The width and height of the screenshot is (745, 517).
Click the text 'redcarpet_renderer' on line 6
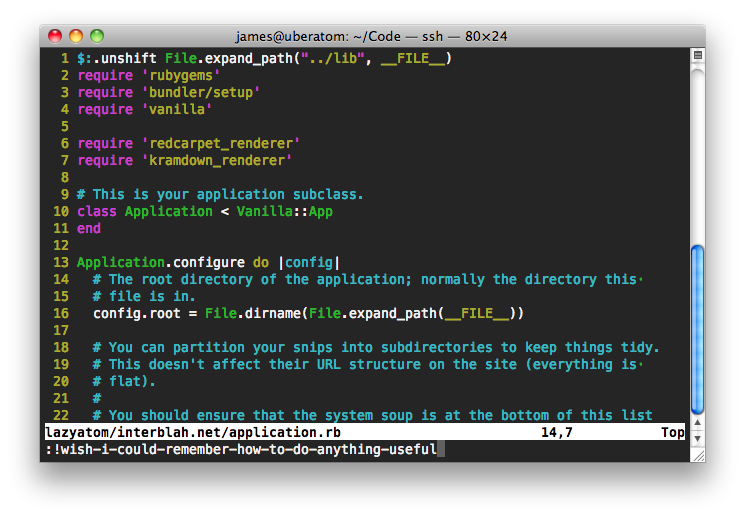(x=221, y=144)
